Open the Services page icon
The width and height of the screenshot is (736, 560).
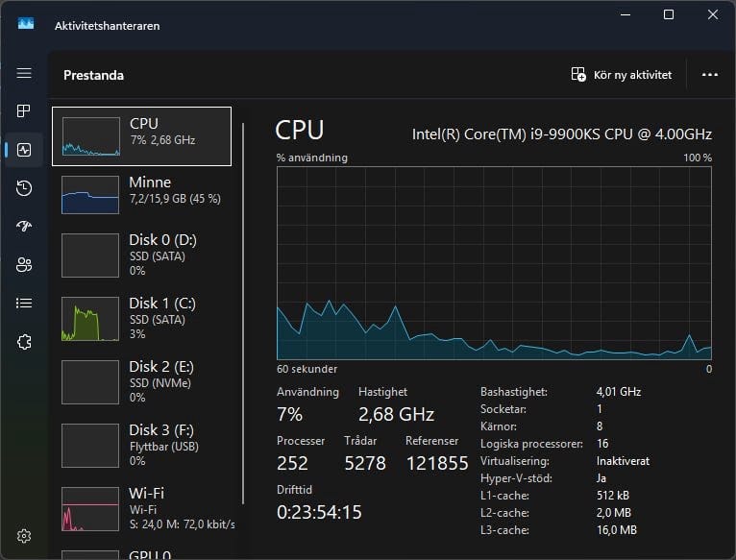click(24, 342)
